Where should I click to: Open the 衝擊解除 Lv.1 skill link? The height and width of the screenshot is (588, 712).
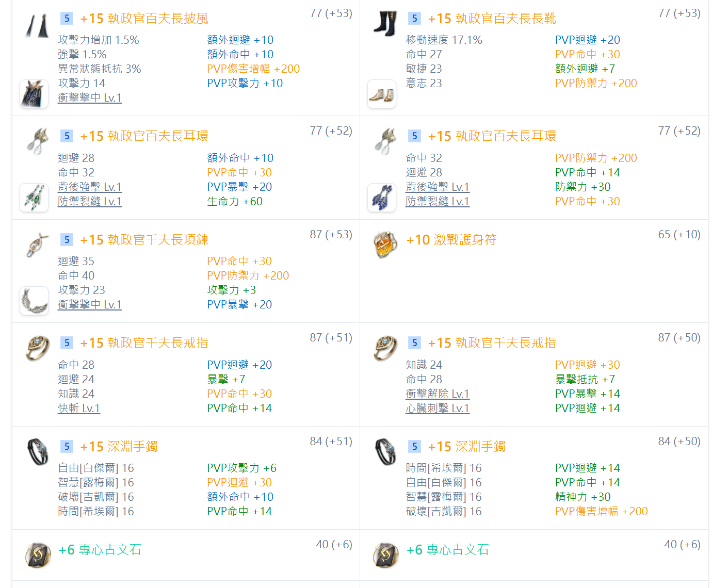[438, 394]
